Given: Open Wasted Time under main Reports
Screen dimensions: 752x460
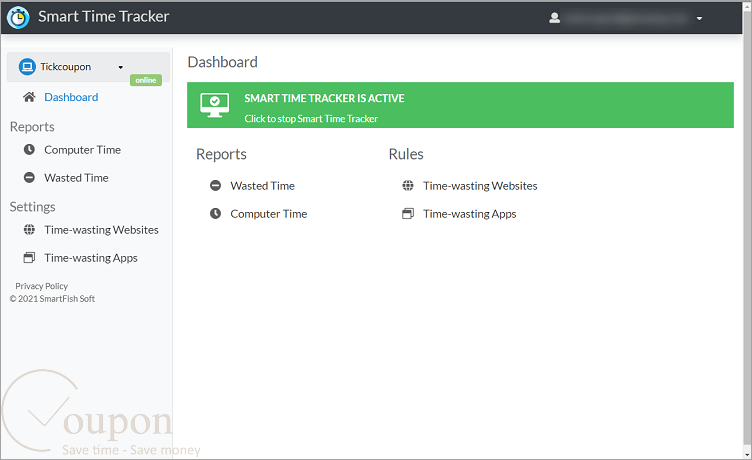Looking at the screenshot, I should tap(262, 186).
